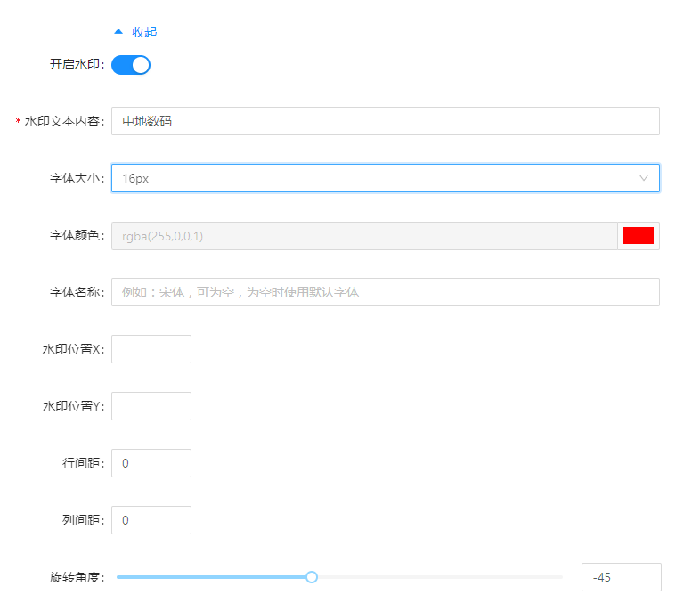
Task: Click the 字体大小 label text
Action: coord(77,178)
